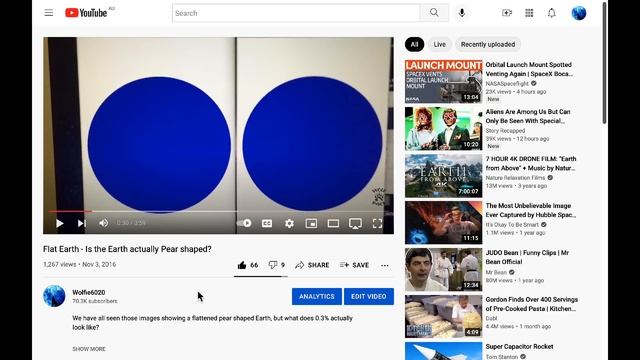Click SAVE to playlist
The height and width of the screenshot is (360, 640).
pyautogui.click(x=354, y=265)
